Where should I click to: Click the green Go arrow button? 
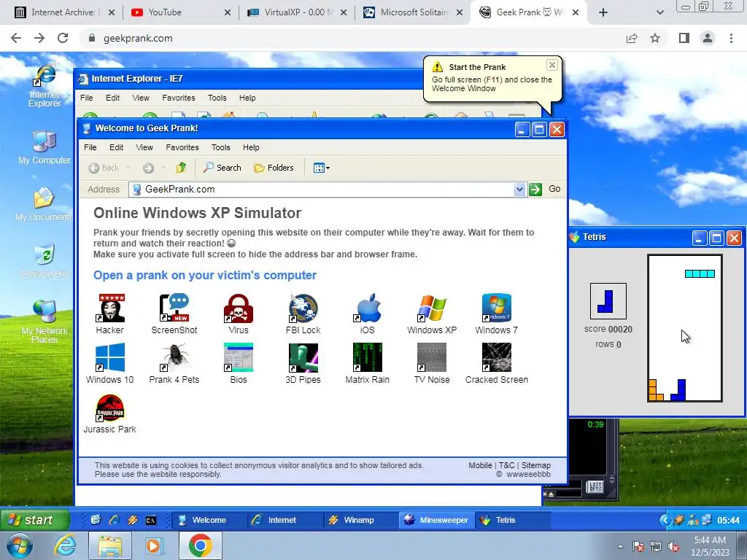tap(535, 190)
